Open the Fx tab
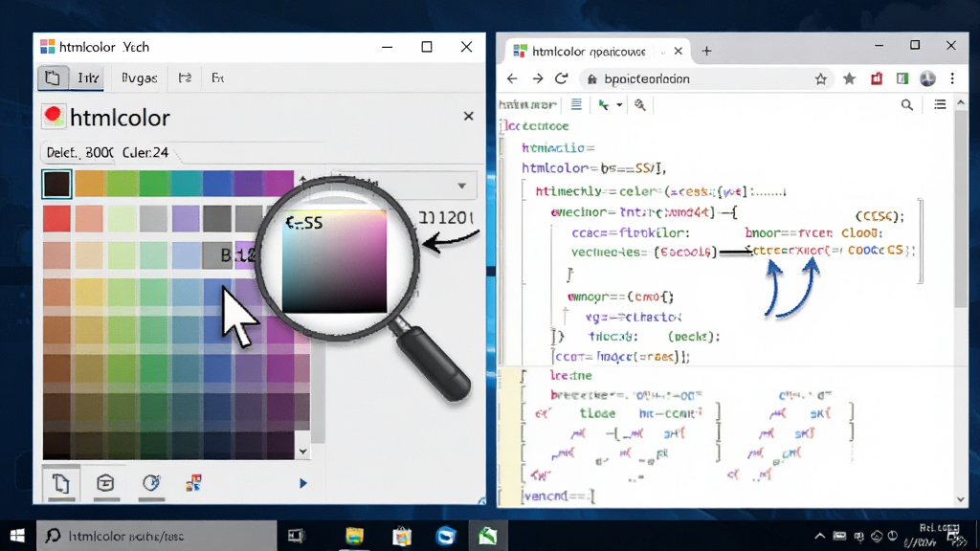Viewport: 980px width, 551px height. click(x=217, y=78)
